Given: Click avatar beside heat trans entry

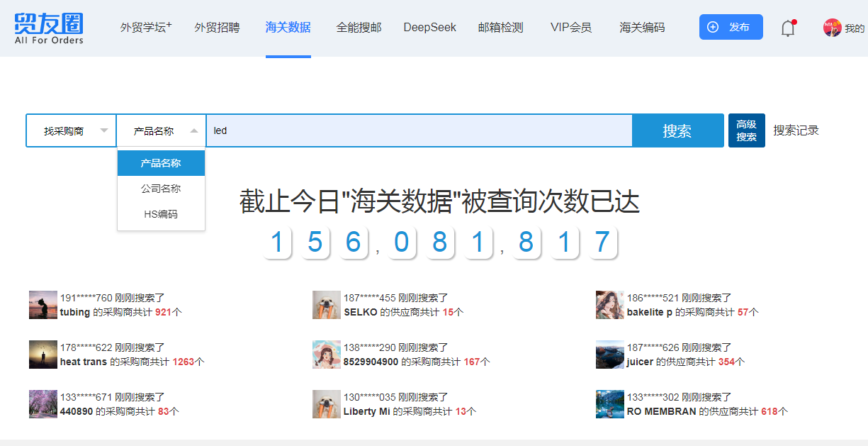Looking at the screenshot, I should point(43,355).
